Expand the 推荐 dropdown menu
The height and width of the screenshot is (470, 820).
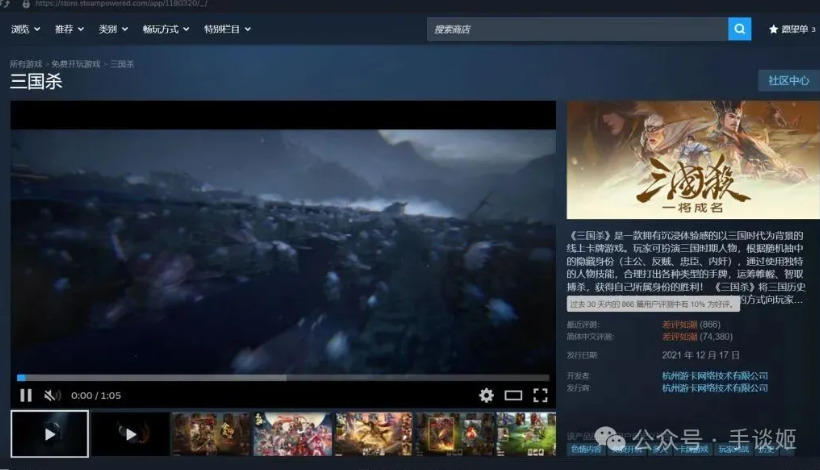[68, 29]
